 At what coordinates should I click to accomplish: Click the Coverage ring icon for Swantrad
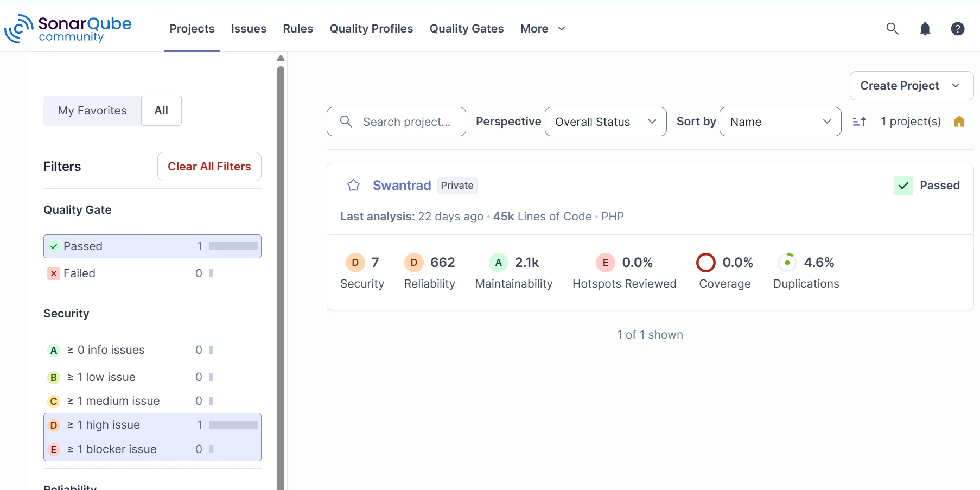pyautogui.click(x=706, y=262)
